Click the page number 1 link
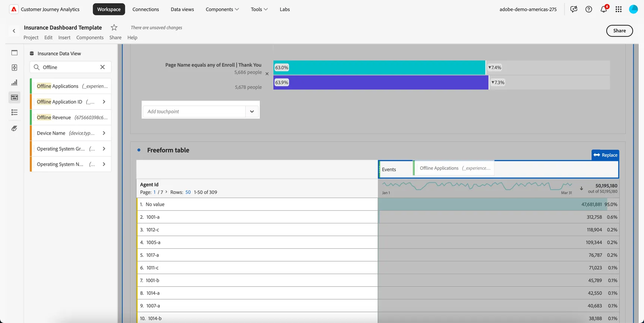 tap(154, 192)
